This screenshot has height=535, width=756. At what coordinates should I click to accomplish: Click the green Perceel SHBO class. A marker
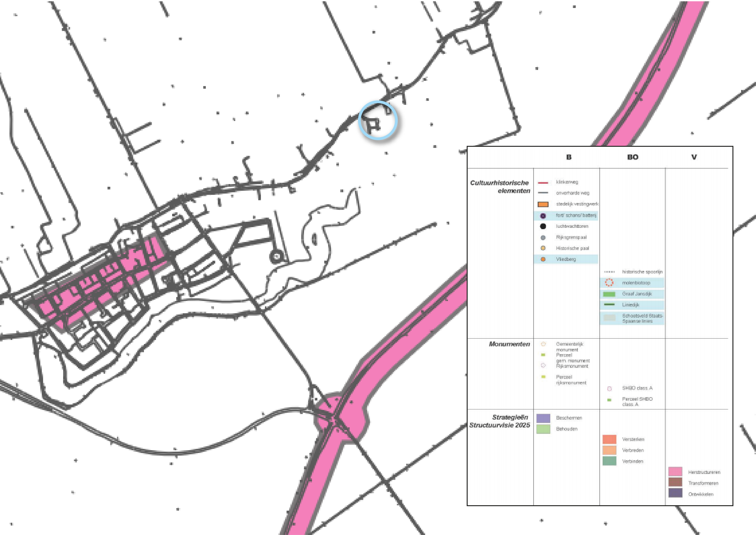609,400
